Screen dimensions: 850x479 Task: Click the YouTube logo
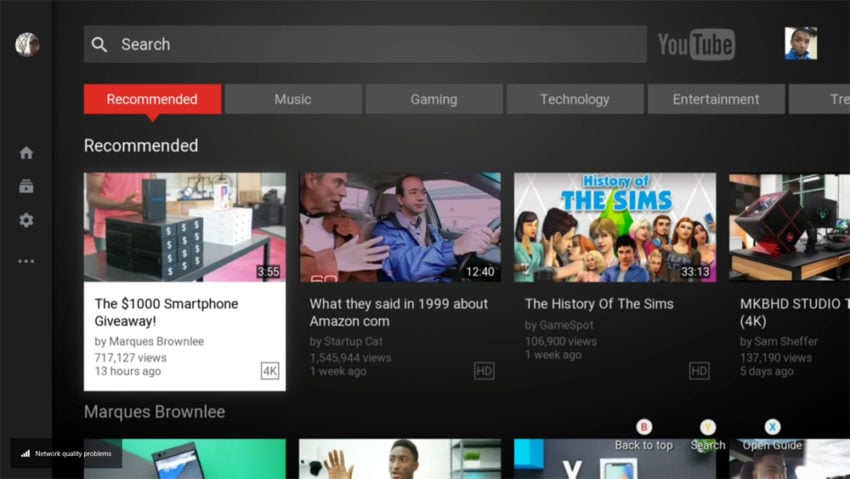[x=696, y=44]
